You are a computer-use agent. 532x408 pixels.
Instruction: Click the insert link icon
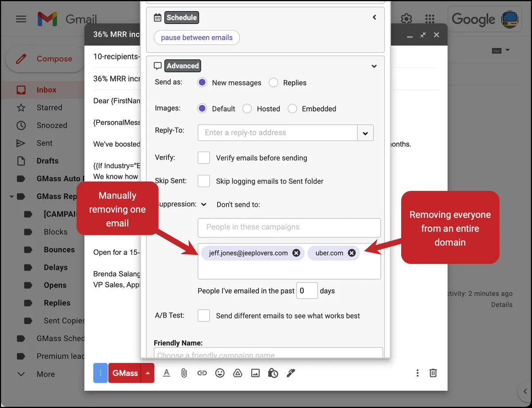click(202, 373)
